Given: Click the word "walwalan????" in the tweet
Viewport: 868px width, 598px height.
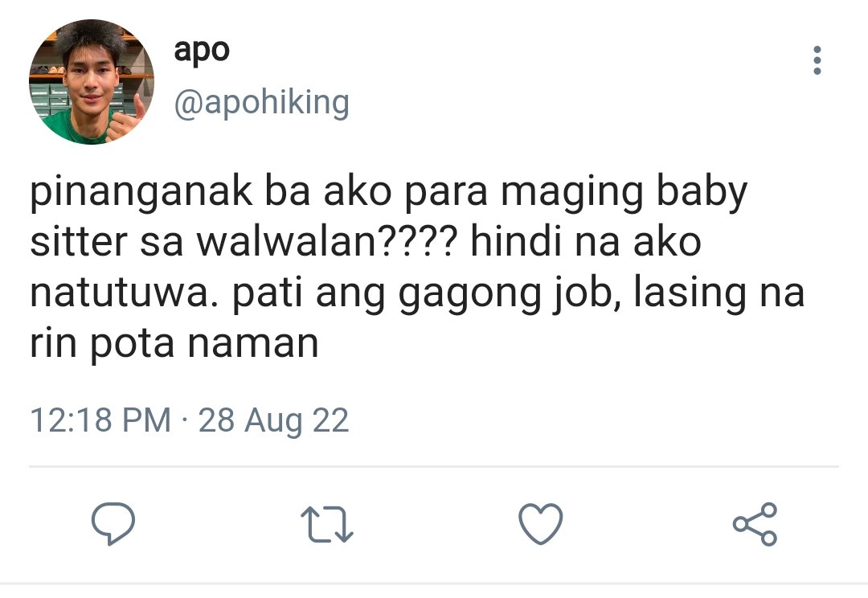Looking at the screenshot, I should 328,242.
